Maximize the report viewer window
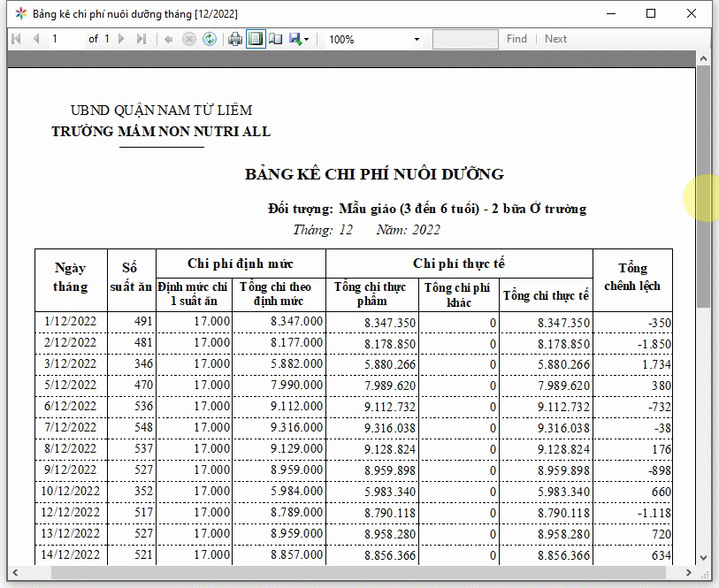 (x=651, y=13)
